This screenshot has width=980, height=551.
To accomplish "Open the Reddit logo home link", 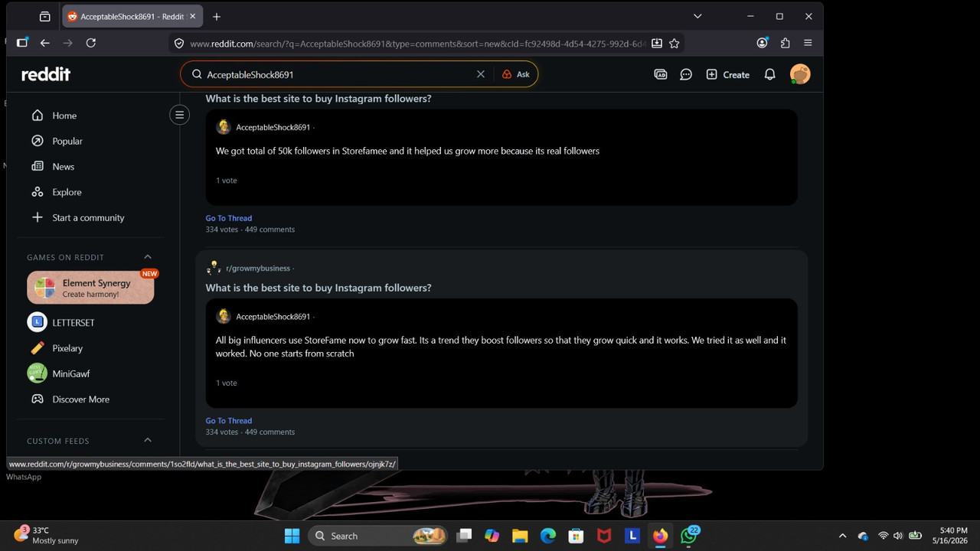I will (x=46, y=74).
